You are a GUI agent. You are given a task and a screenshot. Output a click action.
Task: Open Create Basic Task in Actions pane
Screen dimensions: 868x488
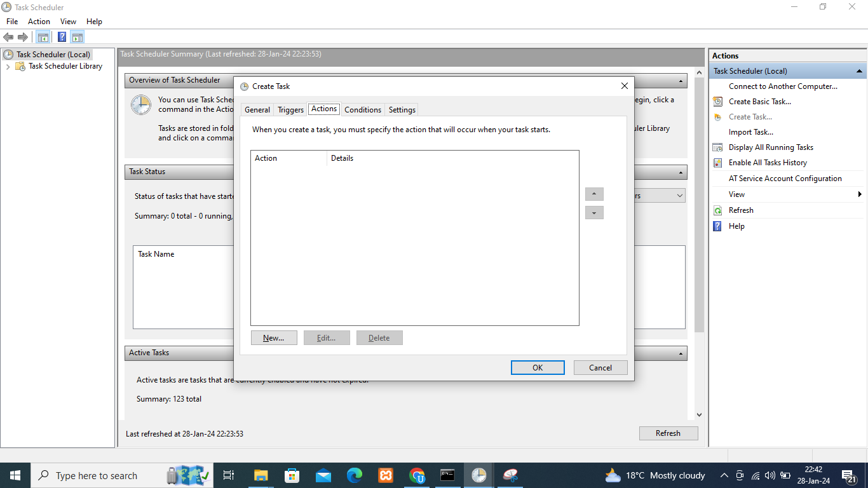pyautogui.click(x=759, y=102)
